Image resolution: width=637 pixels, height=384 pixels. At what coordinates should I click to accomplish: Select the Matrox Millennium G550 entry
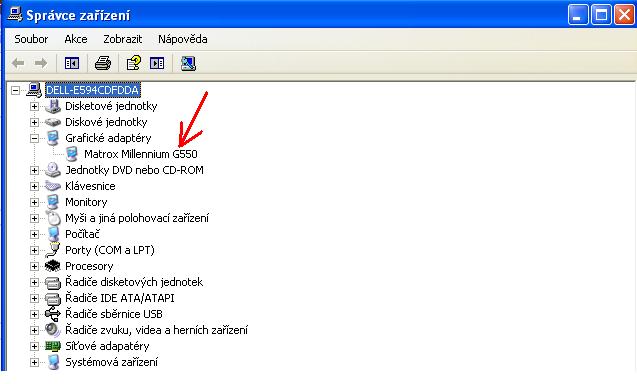click(141, 154)
